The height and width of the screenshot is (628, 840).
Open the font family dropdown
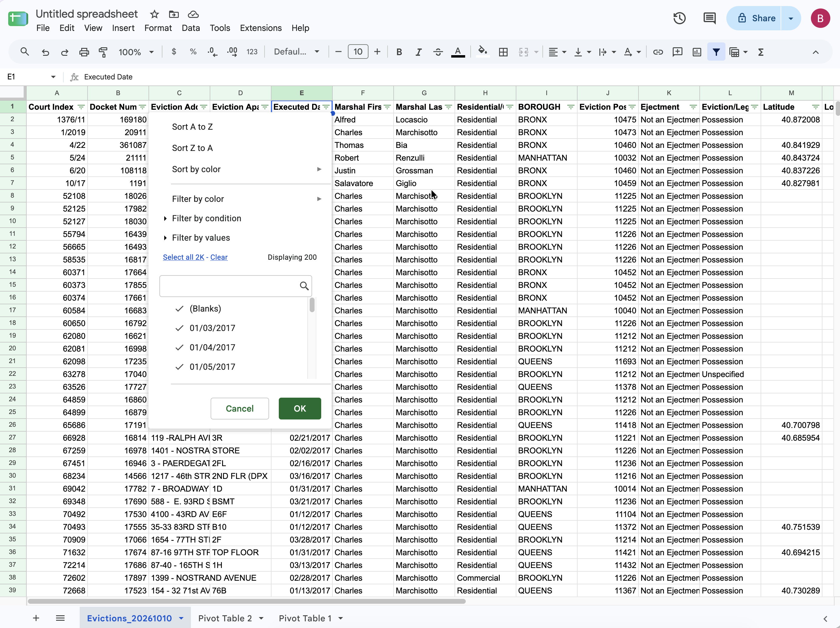(297, 52)
